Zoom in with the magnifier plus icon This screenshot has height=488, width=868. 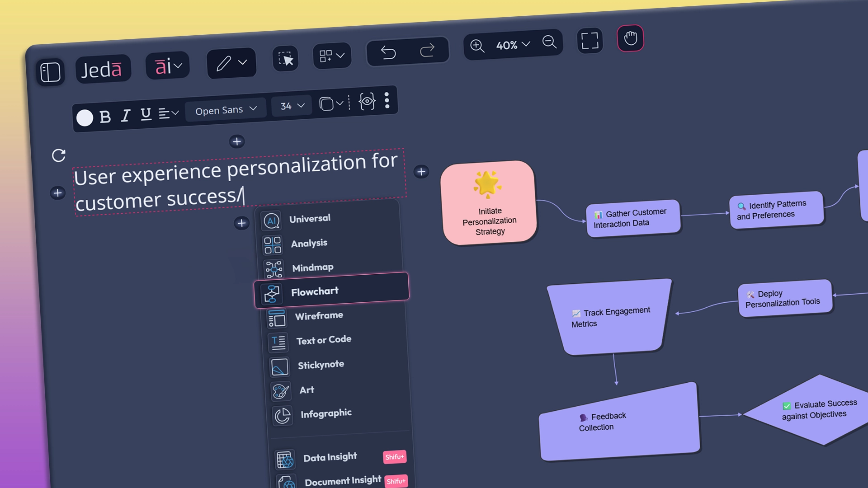(x=476, y=46)
